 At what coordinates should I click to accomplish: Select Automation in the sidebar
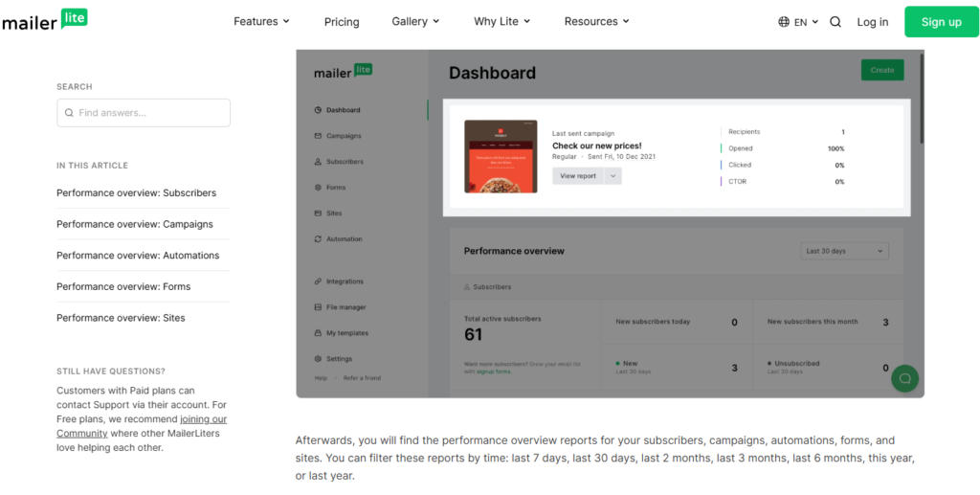(x=345, y=238)
